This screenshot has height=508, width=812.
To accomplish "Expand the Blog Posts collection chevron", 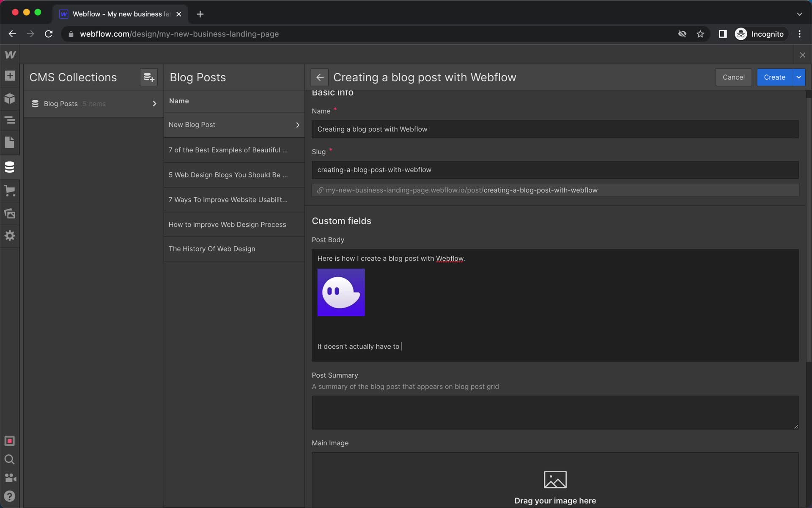I will tap(154, 104).
